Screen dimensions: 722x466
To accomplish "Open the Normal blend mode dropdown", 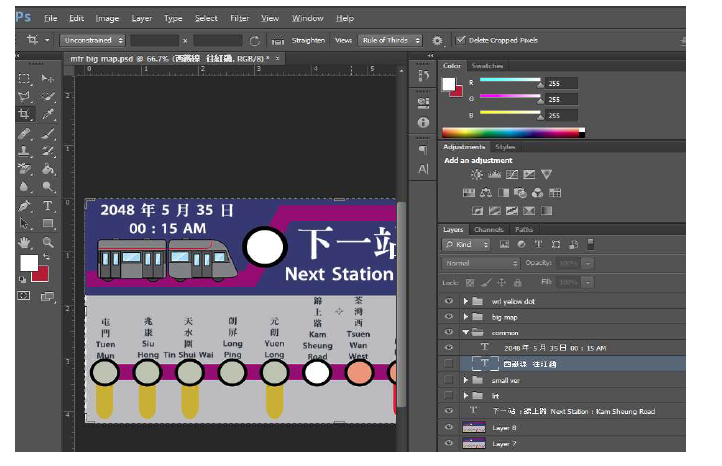I will click(x=481, y=263).
